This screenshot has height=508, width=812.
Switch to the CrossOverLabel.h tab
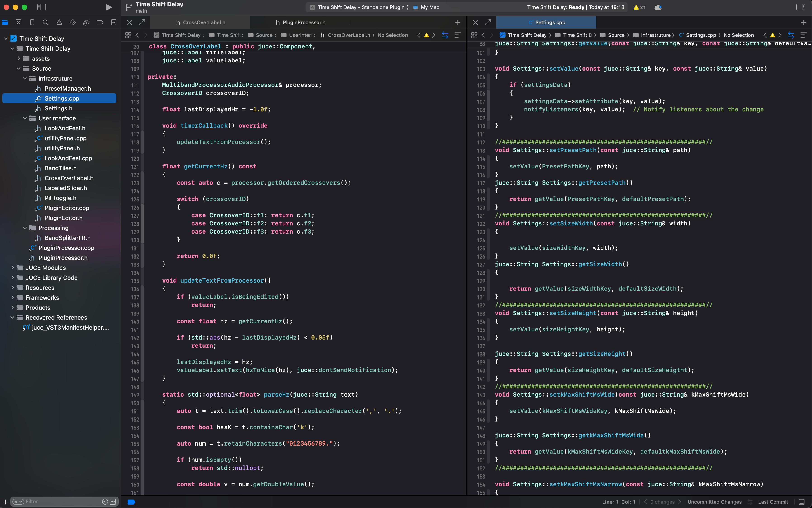tap(200, 22)
